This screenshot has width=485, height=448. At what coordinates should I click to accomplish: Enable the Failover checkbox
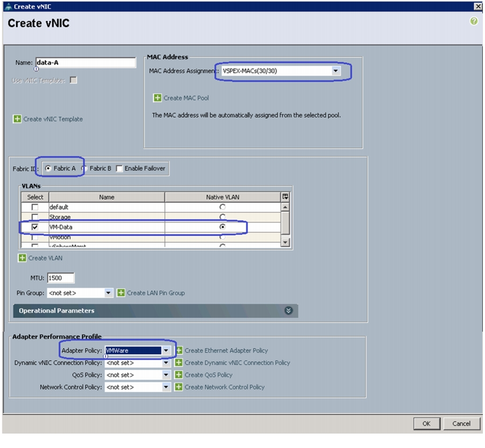[119, 168]
